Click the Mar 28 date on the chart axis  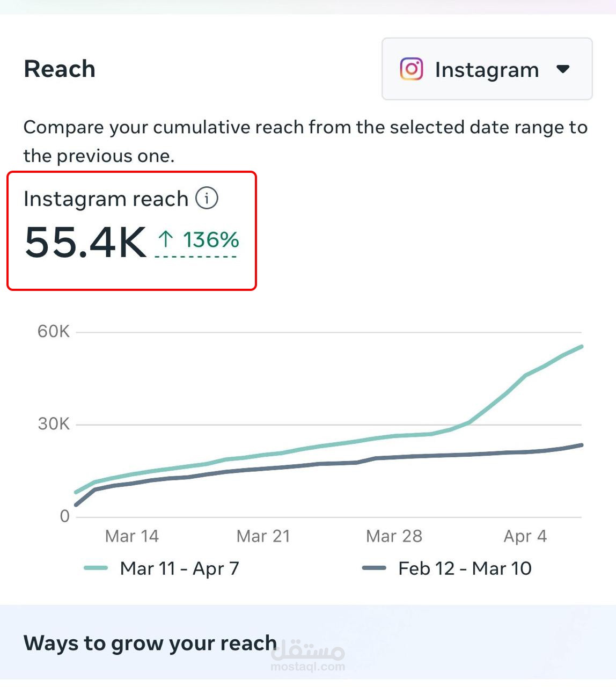tap(394, 536)
